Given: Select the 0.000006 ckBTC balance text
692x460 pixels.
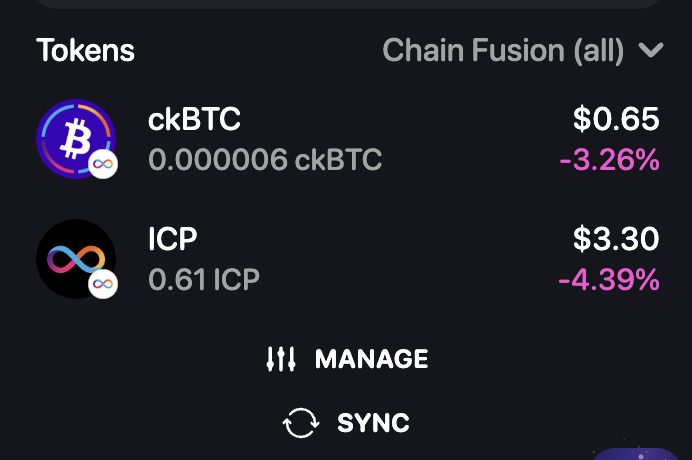Looking at the screenshot, I should click(x=265, y=159).
